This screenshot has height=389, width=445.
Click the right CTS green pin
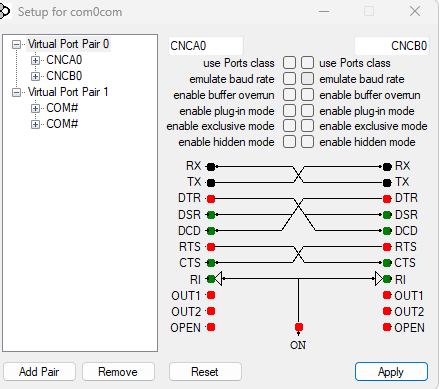(387, 263)
